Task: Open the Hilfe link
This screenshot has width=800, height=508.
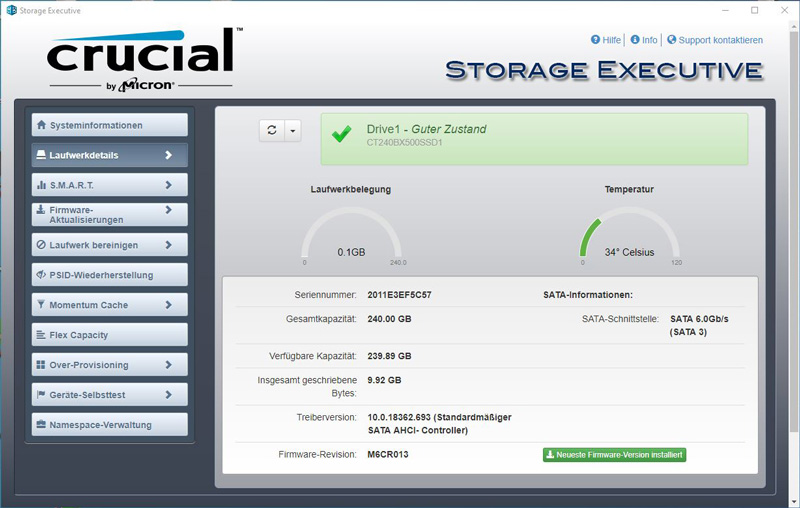Action: pyautogui.click(x=612, y=40)
